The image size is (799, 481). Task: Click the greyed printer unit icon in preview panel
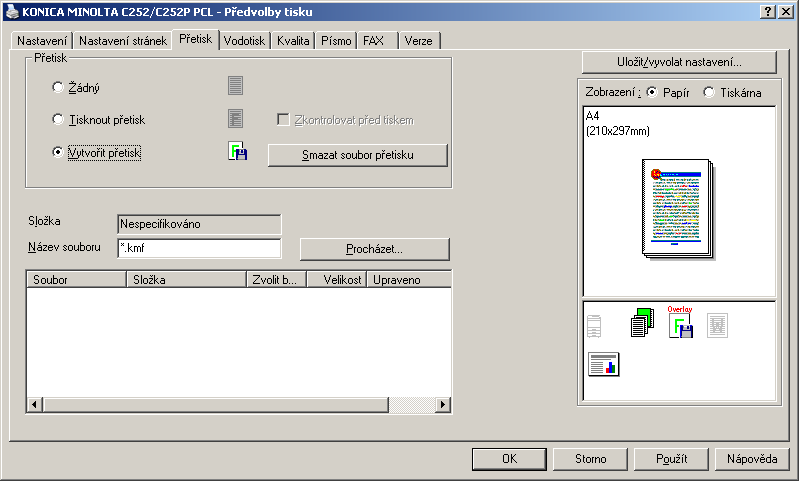594,326
